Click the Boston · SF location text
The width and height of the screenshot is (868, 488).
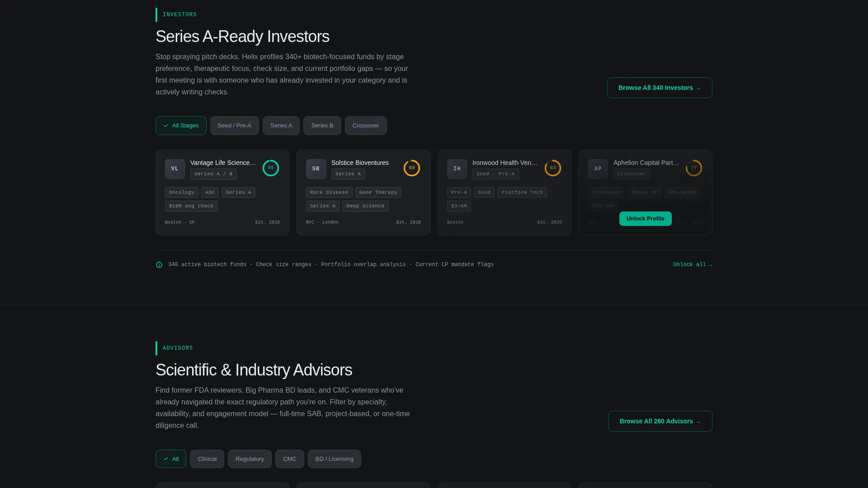pos(180,222)
